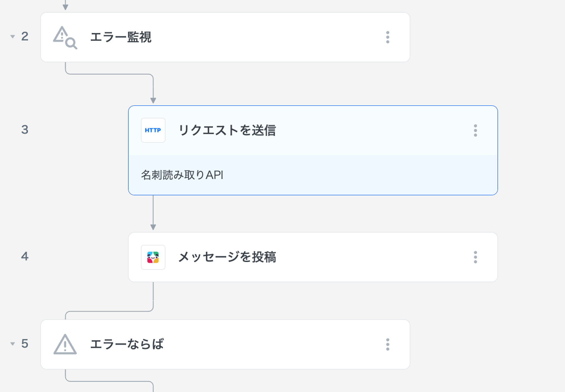Click step number 4 label
Image resolution: width=565 pixels, height=392 pixels.
pyautogui.click(x=25, y=256)
